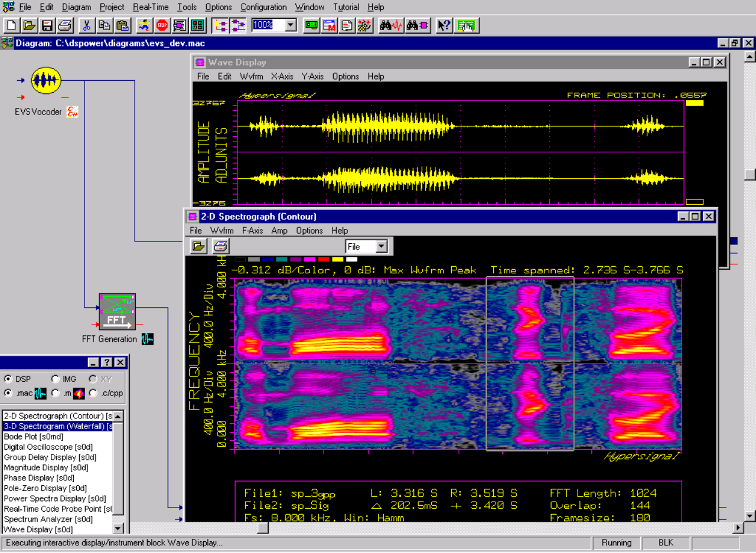
Task: Click the Cut scissors toolbar icon
Action: [x=87, y=25]
